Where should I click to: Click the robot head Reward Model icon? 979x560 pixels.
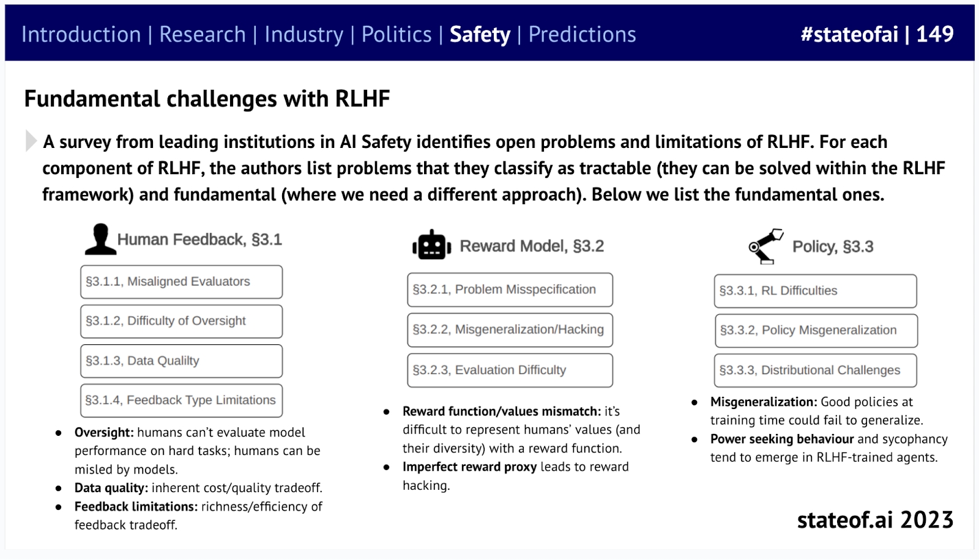pos(432,245)
